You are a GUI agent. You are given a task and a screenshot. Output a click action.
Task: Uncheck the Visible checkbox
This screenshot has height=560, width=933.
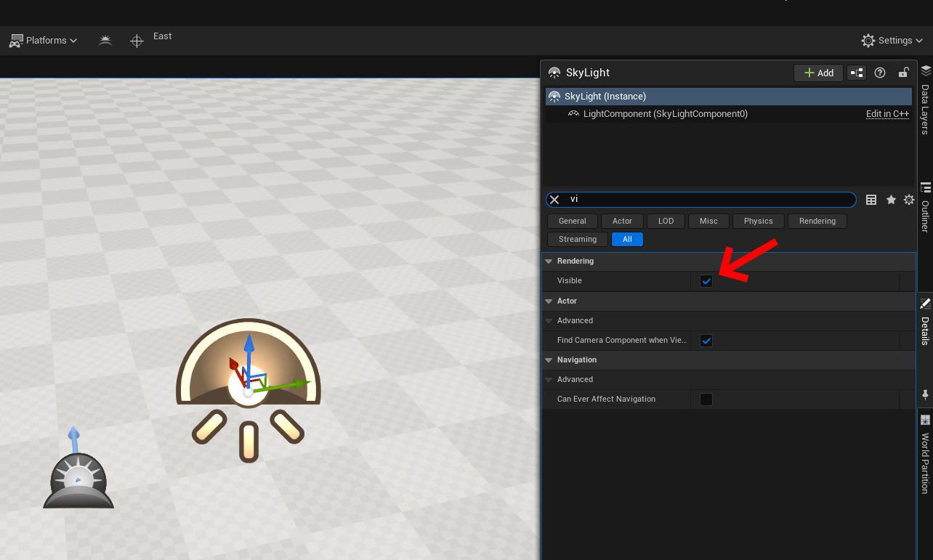coord(706,281)
